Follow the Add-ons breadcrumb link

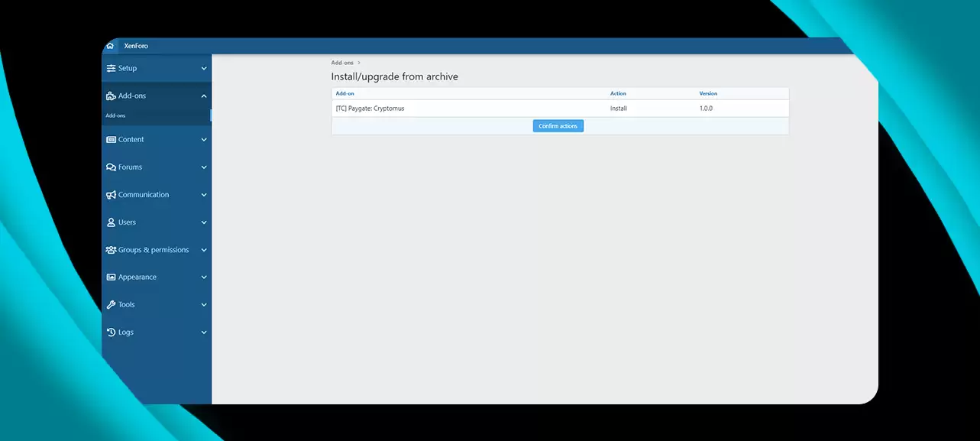point(342,63)
